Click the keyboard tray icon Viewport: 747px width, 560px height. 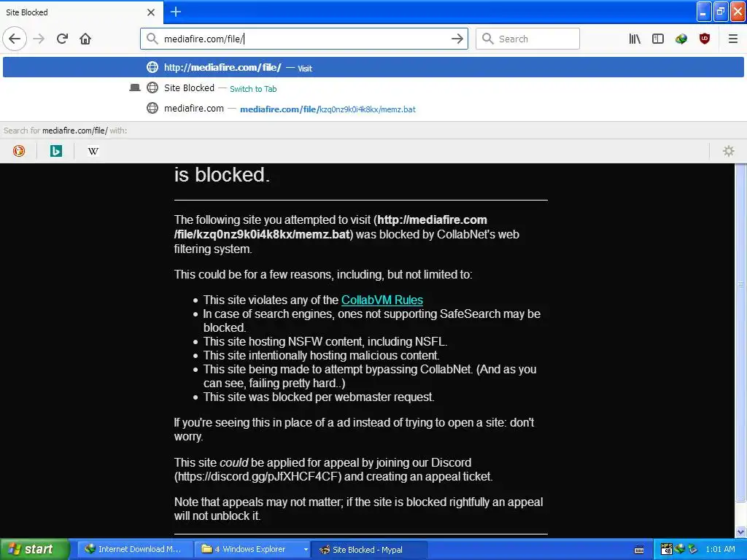point(639,550)
